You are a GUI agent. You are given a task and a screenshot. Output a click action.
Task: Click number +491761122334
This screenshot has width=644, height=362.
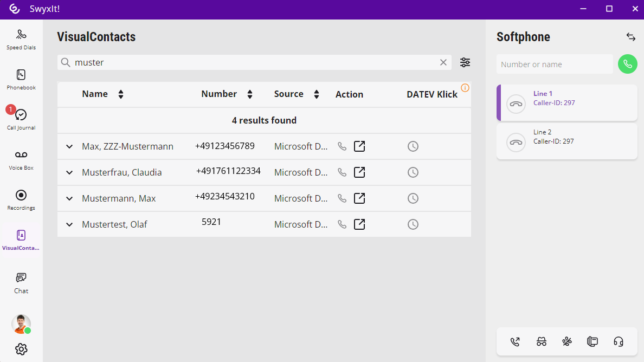(x=228, y=171)
